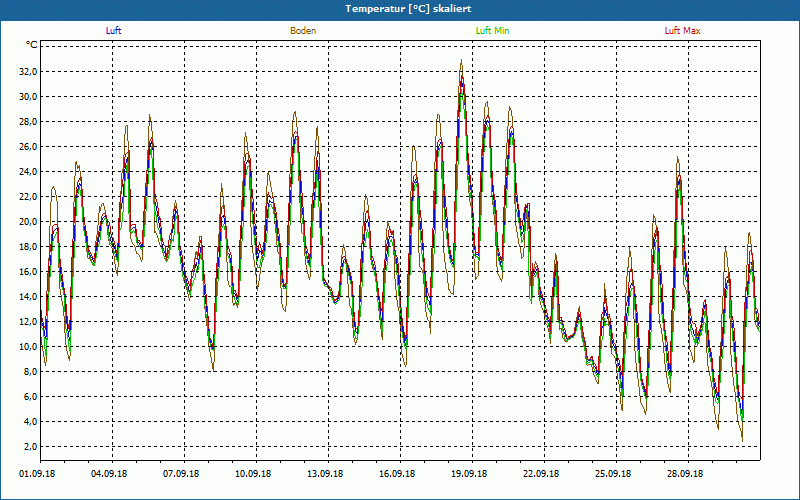Click the '20,0' y-axis value
Image resolution: width=800 pixels, height=500 pixels.
pyautogui.click(x=29, y=221)
